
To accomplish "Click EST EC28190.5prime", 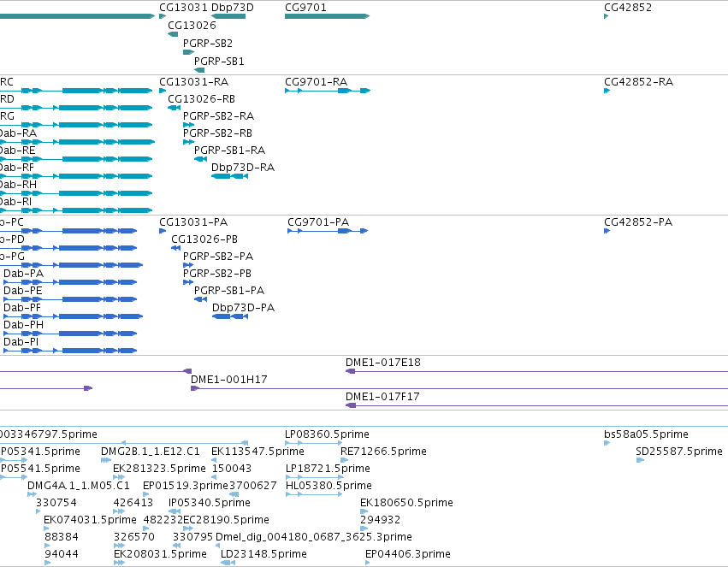I will 226,520.
